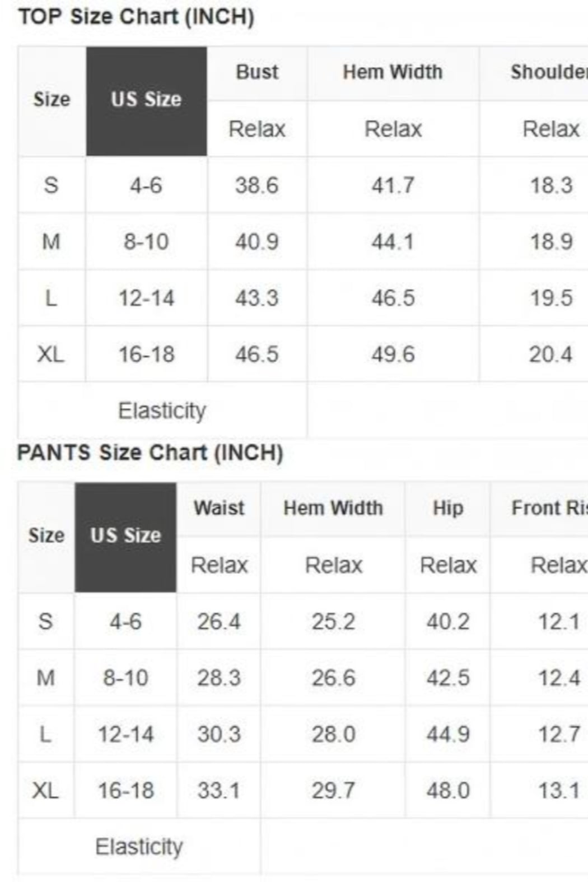Screen dimensions: 588x882
Task: Click the Front Rise column header
Action: coord(549,508)
